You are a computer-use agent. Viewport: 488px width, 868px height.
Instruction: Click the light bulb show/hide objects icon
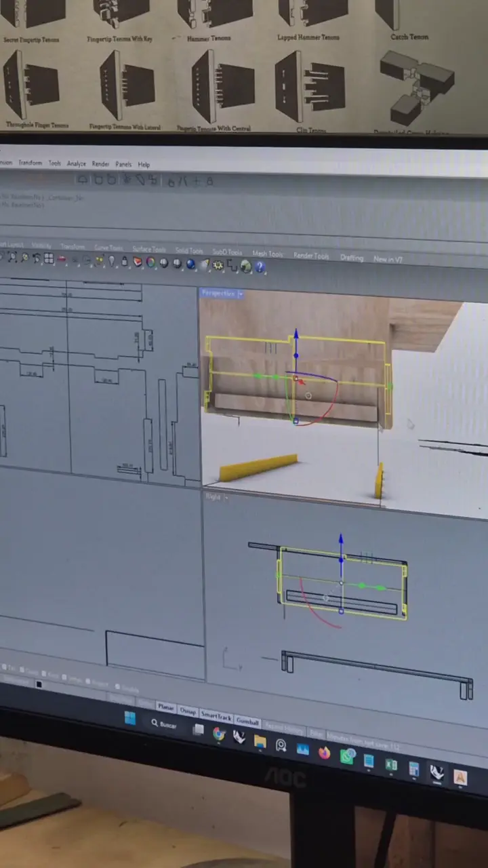tap(112, 261)
